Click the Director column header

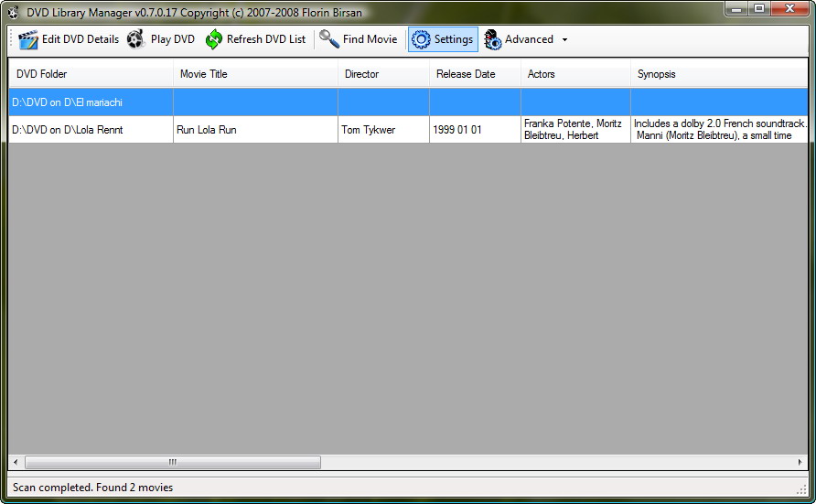[x=382, y=74]
